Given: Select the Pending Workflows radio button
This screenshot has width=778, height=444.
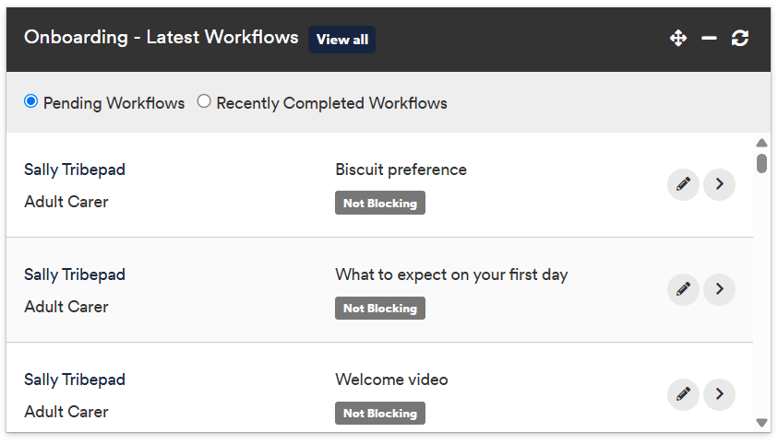Looking at the screenshot, I should 31,101.
